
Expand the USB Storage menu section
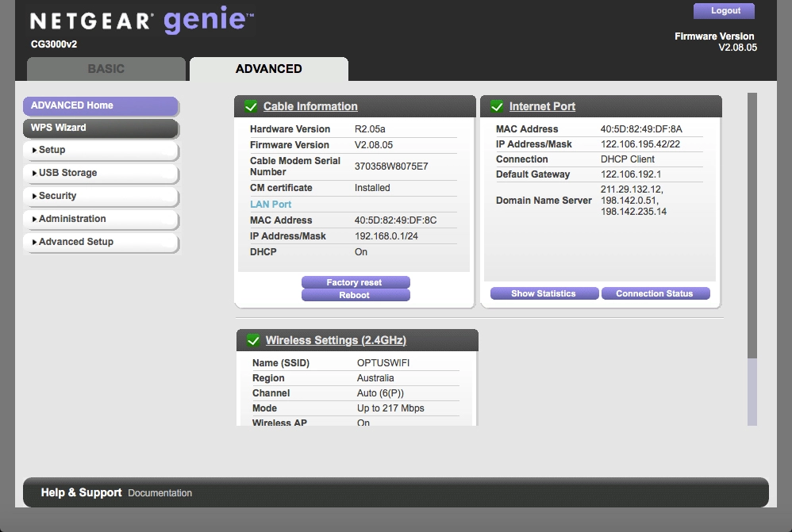(x=101, y=173)
